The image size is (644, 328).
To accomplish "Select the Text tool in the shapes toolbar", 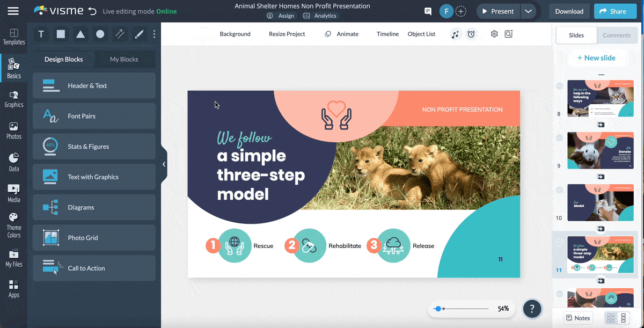I will point(41,34).
